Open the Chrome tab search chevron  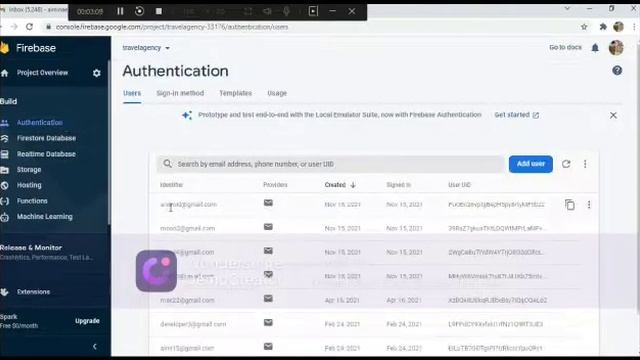click(x=567, y=8)
